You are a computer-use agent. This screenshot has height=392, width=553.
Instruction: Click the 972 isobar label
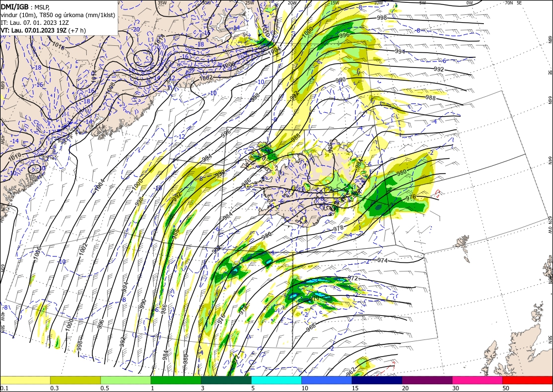353,278
